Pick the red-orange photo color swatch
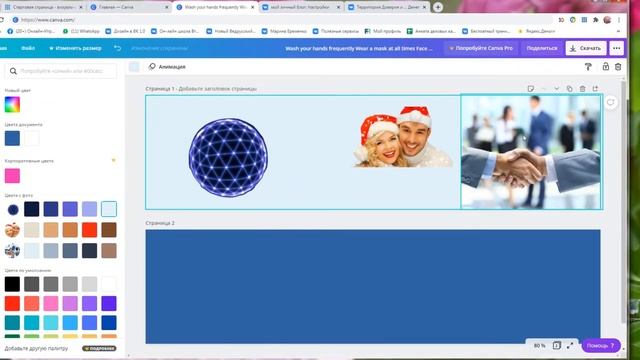640x360 pixels. (x=89, y=230)
